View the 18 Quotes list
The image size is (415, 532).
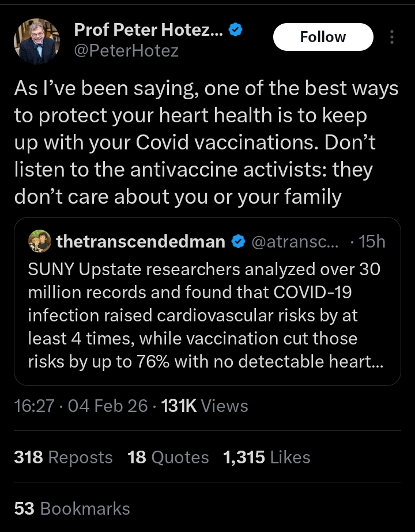click(x=168, y=458)
